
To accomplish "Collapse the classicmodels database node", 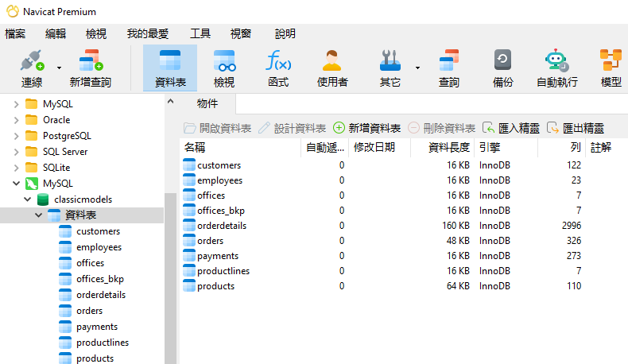I will click(x=28, y=199).
